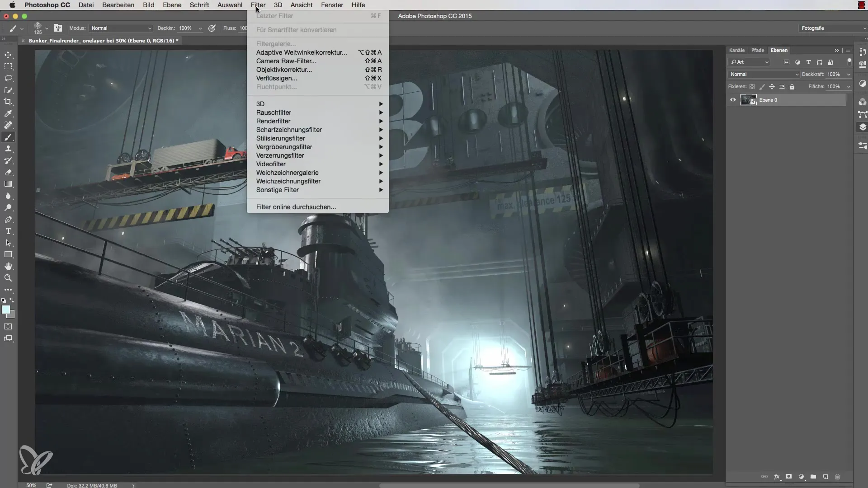Screen dimensions: 868x488
Task: Select the Path Selection tool
Action: (x=8, y=243)
